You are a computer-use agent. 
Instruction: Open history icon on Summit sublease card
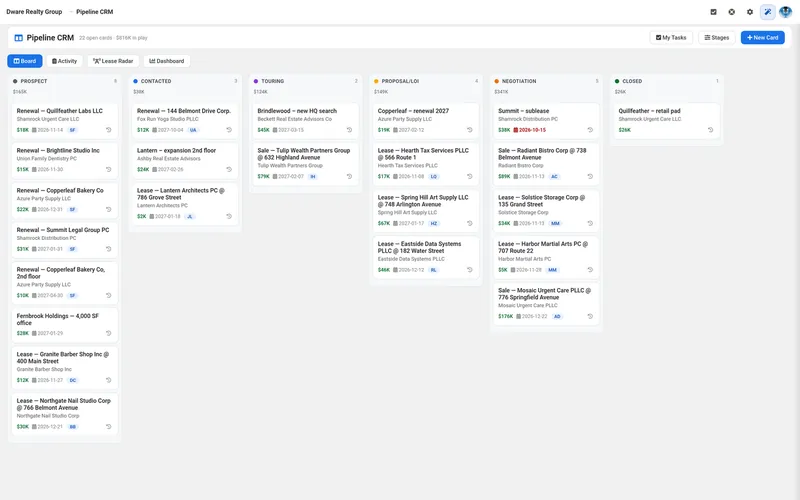590,130
